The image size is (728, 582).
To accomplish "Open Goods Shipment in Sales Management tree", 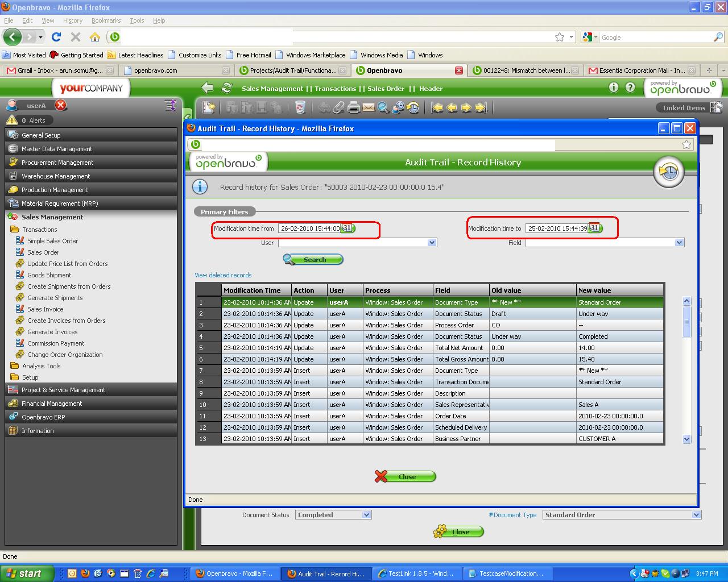I will coord(49,275).
